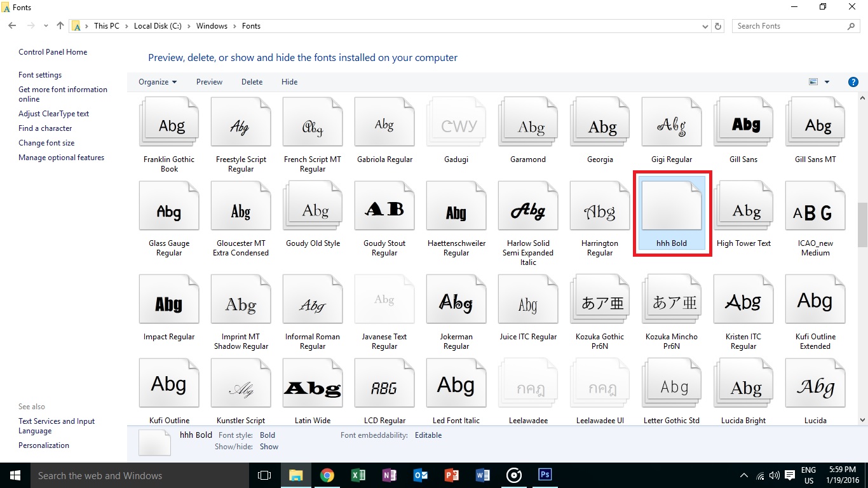Open the Font settings link

[40, 75]
